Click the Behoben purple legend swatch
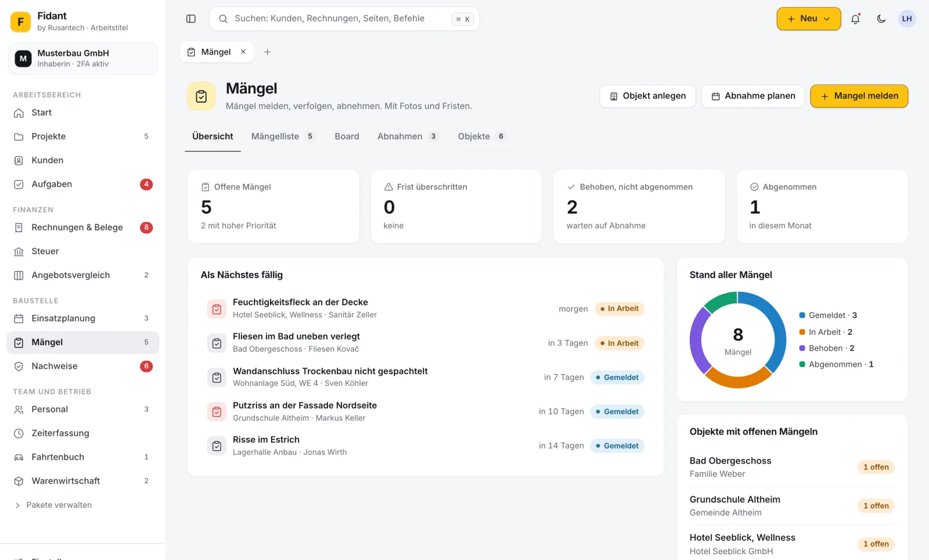The height and width of the screenshot is (560, 929). pos(802,348)
